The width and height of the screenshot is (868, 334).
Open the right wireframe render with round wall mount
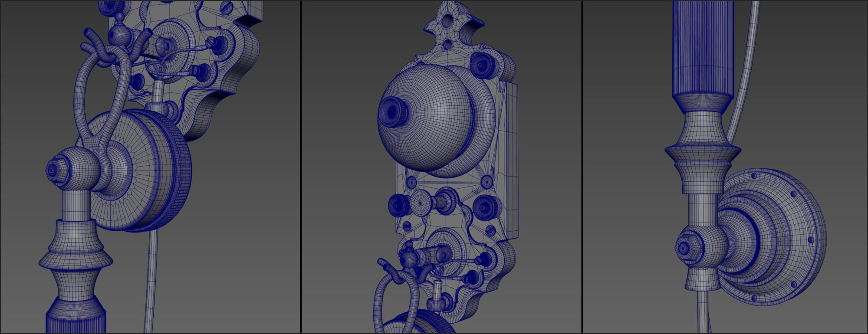tap(725, 167)
